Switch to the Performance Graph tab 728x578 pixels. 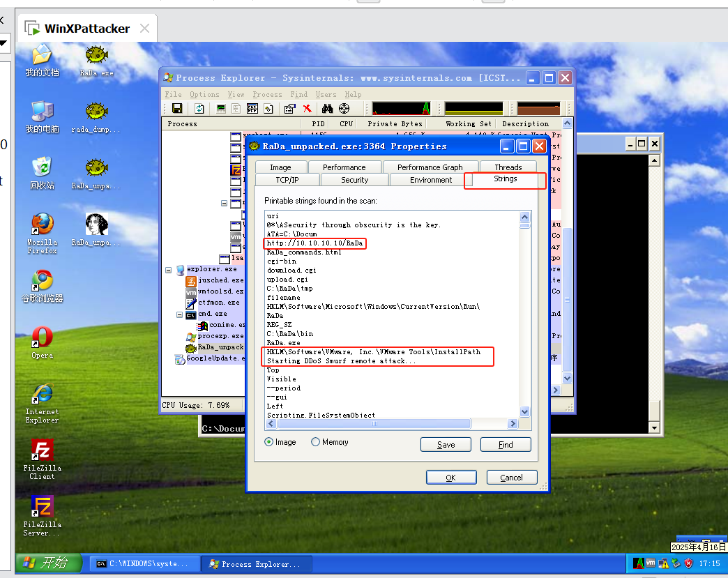coord(430,167)
